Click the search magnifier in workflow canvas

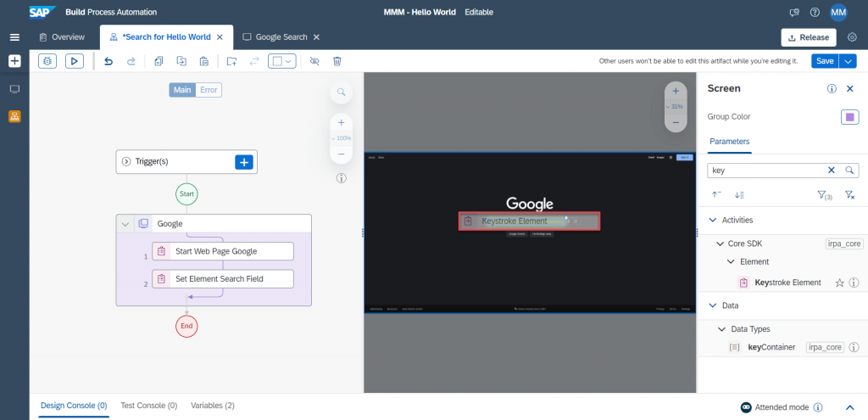pyautogui.click(x=342, y=92)
